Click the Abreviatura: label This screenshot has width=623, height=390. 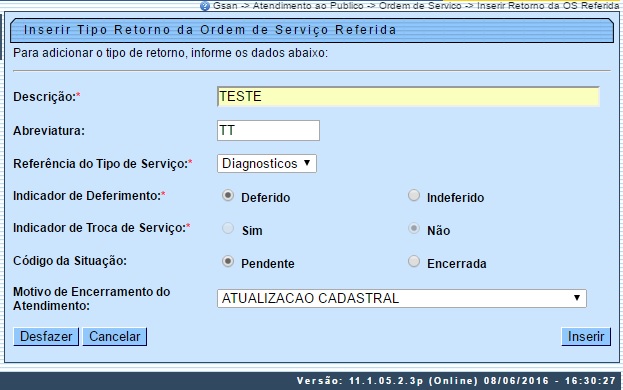click(49, 131)
